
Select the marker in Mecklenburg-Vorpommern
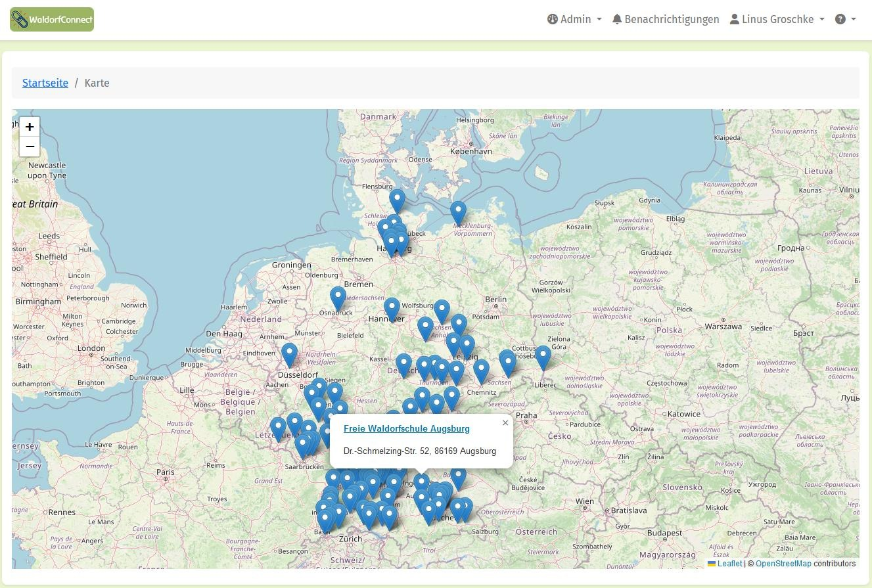click(x=458, y=214)
